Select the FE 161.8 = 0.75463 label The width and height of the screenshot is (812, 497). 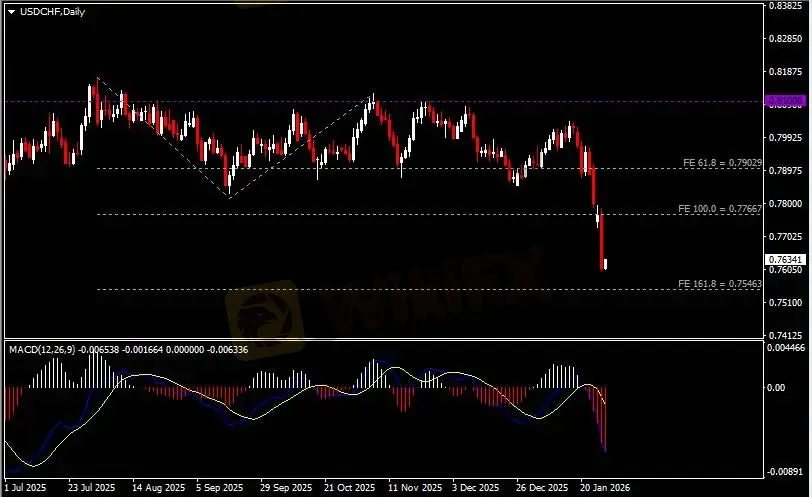pyautogui.click(x=720, y=284)
